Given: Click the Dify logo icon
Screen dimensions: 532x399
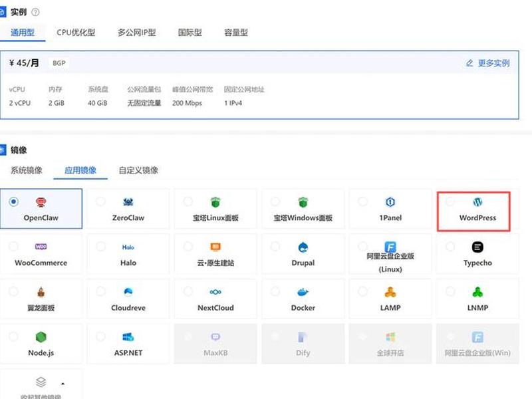Looking at the screenshot, I should [x=302, y=337].
